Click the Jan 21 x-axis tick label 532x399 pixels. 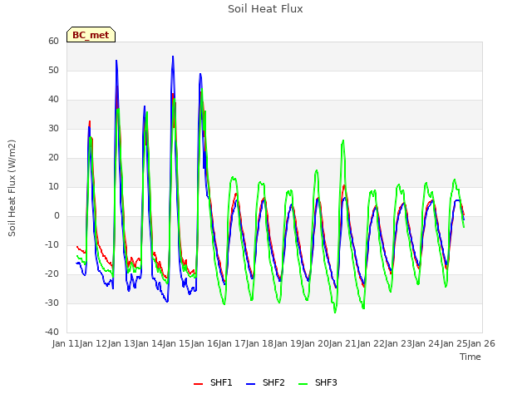point(343,343)
